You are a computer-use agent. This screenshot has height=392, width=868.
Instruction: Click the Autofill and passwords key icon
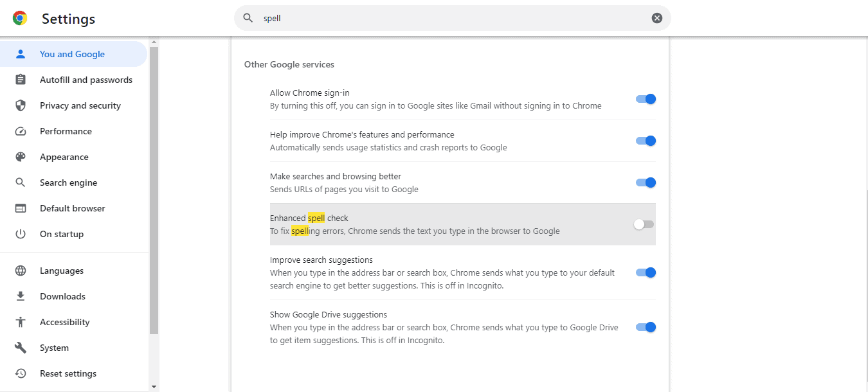click(x=21, y=80)
